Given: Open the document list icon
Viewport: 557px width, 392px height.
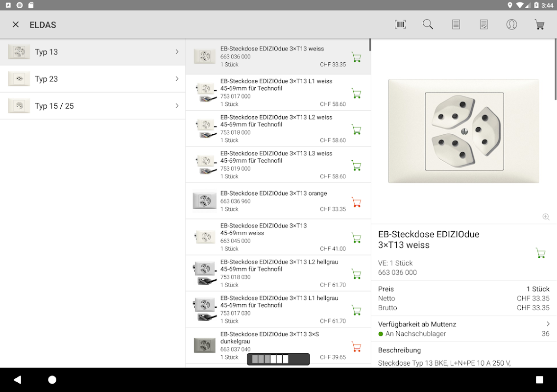Looking at the screenshot, I should coord(456,24).
